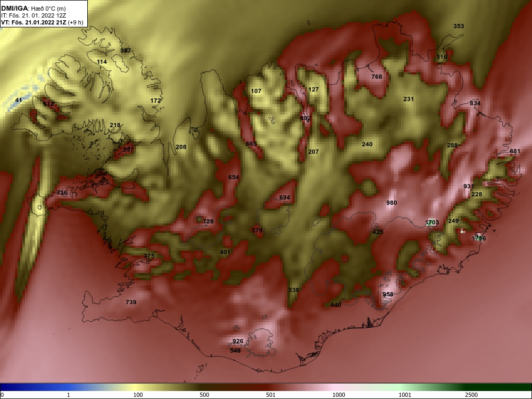
Task: Click the map value 114
Action: click(x=102, y=62)
